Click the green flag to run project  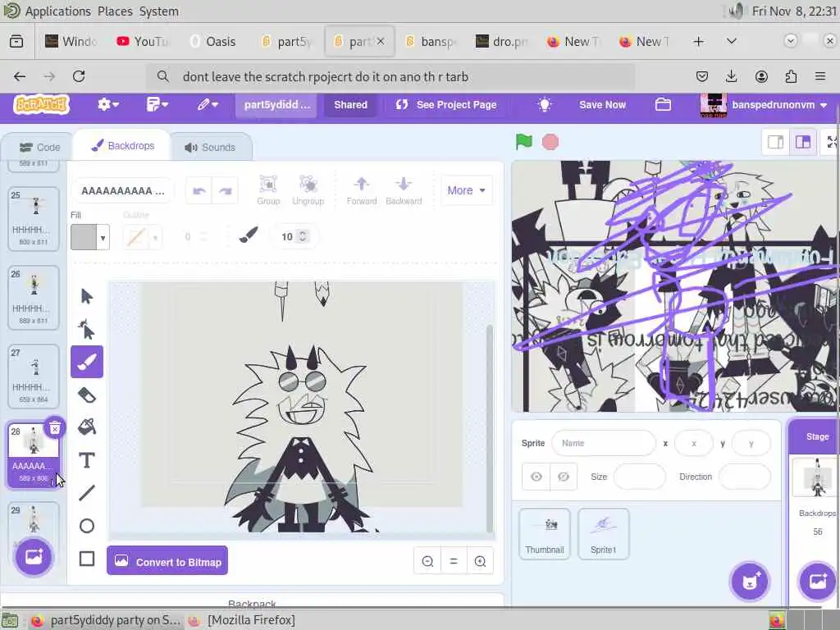524,142
